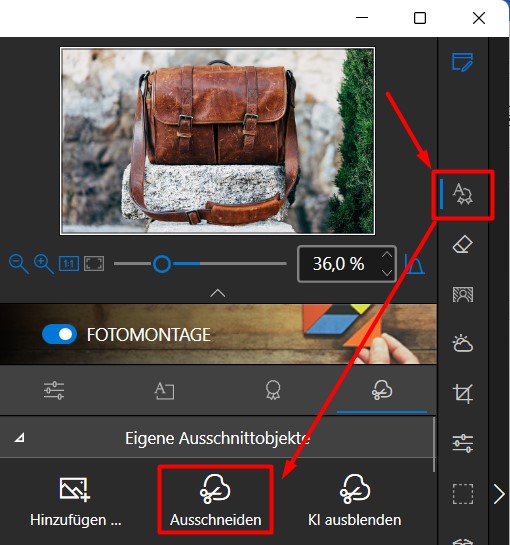Set zoom to 1:1 view

click(69, 263)
